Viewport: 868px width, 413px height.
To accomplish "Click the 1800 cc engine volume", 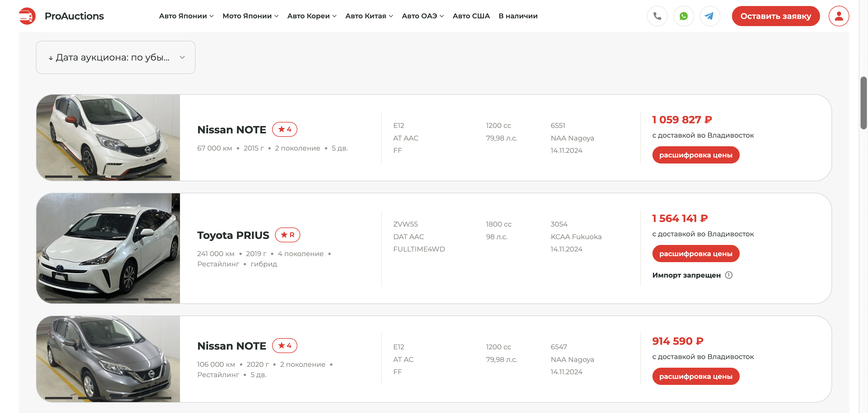I will [498, 224].
